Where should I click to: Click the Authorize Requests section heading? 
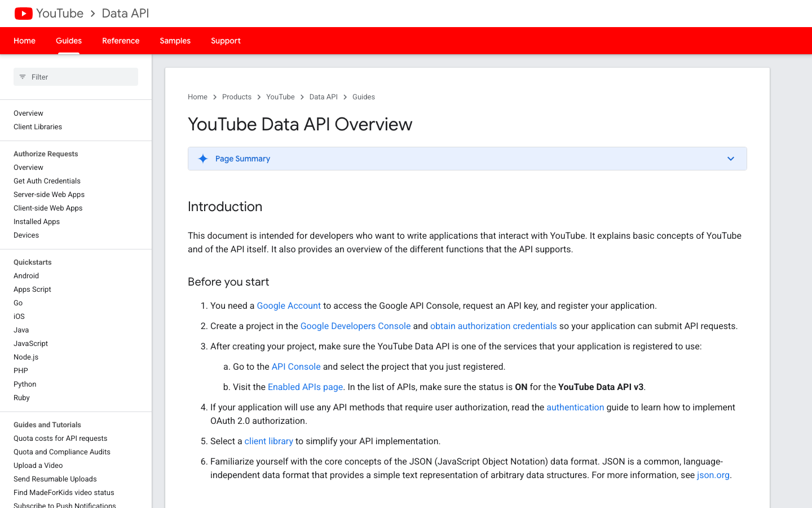point(46,154)
